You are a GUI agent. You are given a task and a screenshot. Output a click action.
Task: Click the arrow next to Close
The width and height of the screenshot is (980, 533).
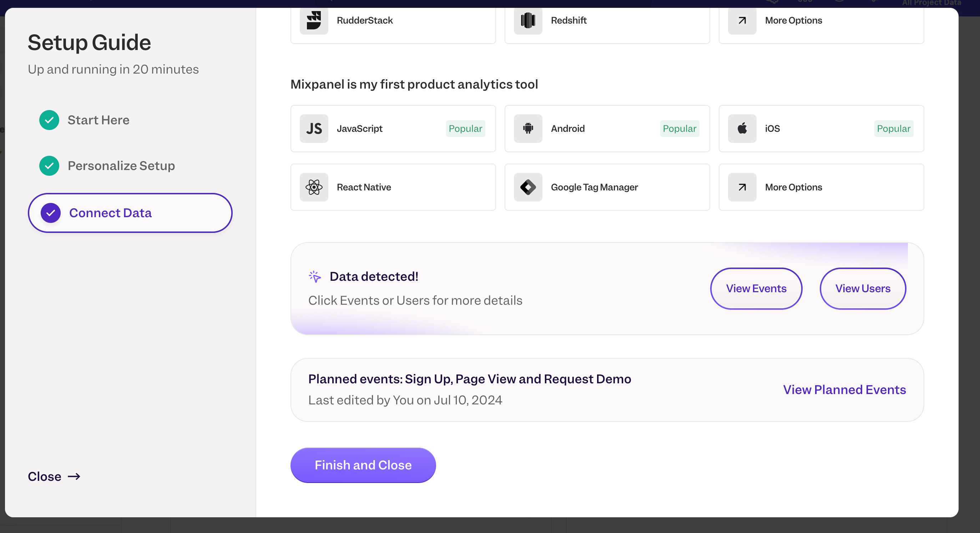click(x=74, y=476)
